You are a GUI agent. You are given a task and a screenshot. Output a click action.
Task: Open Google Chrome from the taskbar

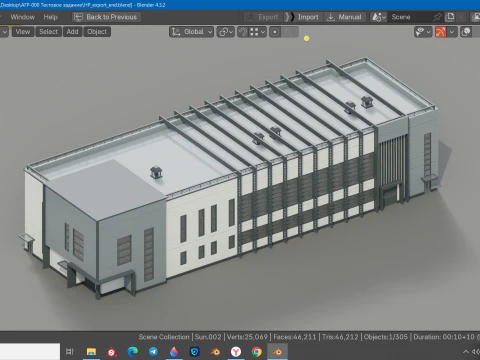click(257, 351)
